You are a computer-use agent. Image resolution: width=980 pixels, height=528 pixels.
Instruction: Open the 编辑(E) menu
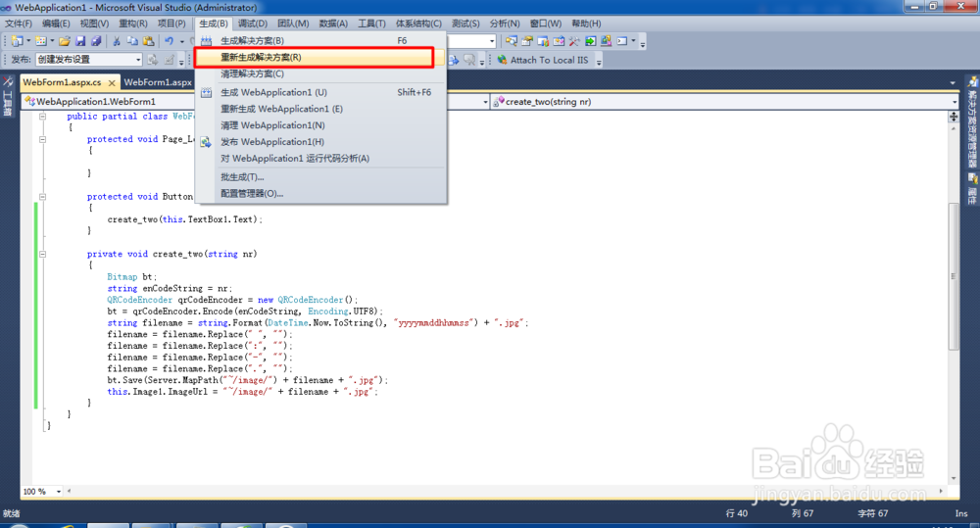tap(56, 24)
